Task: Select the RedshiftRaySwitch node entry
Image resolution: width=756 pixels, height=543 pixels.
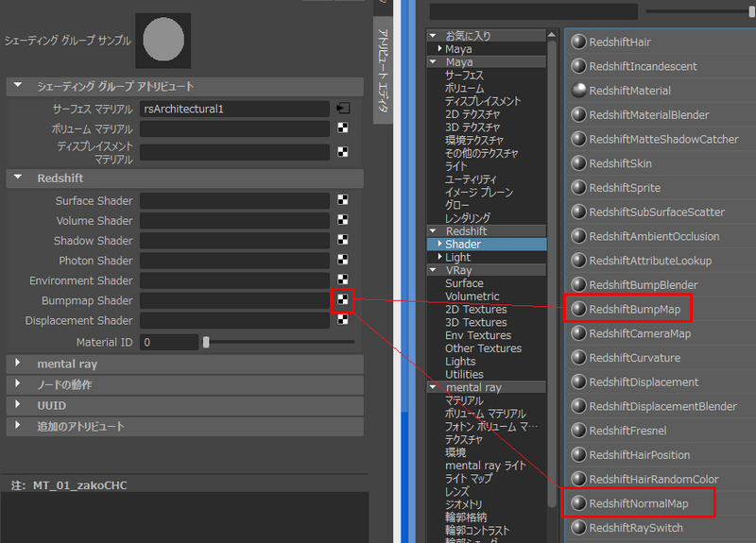Action: (636, 528)
